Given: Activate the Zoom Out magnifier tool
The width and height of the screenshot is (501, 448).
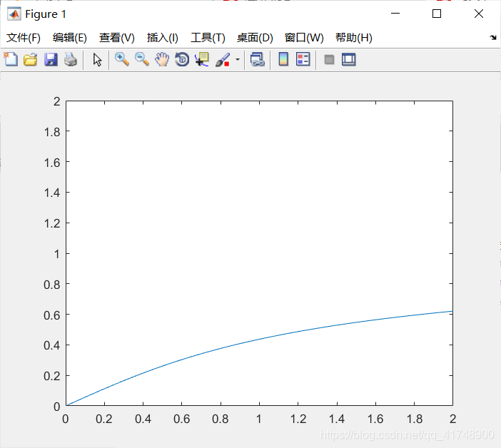Looking at the screenshot, I should [x=142, y=60].
